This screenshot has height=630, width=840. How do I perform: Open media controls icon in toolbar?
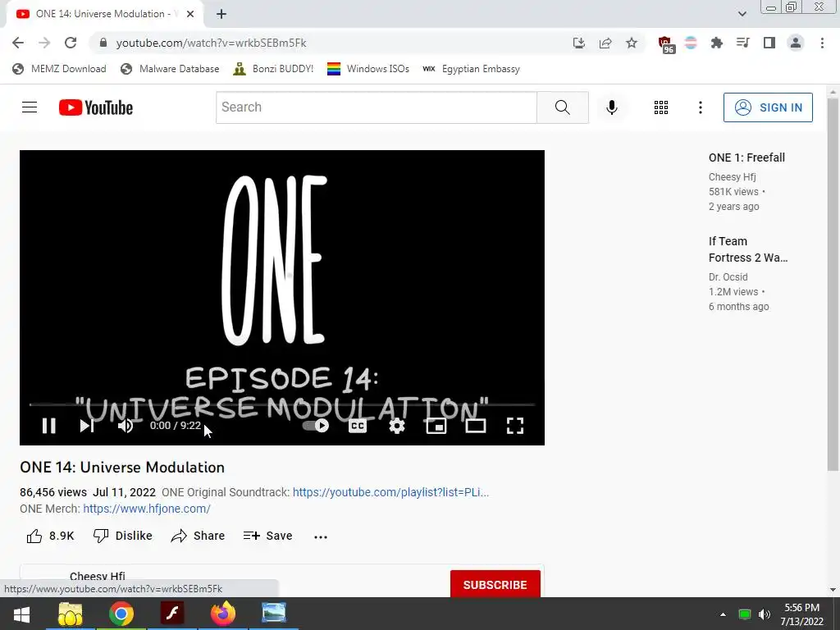coord(743,43)
